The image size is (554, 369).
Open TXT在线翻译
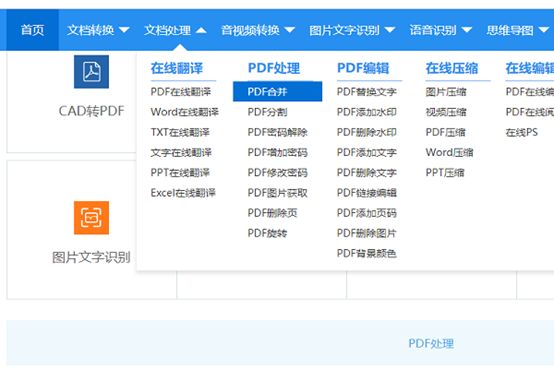180,132
